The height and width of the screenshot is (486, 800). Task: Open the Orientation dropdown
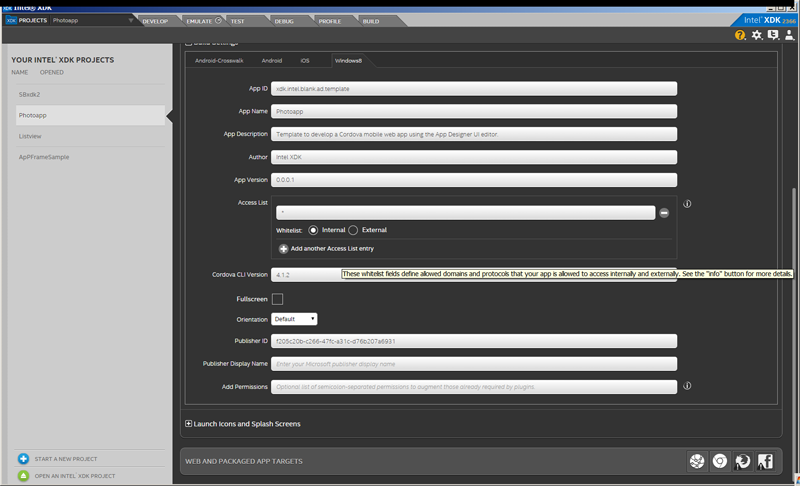294,319
